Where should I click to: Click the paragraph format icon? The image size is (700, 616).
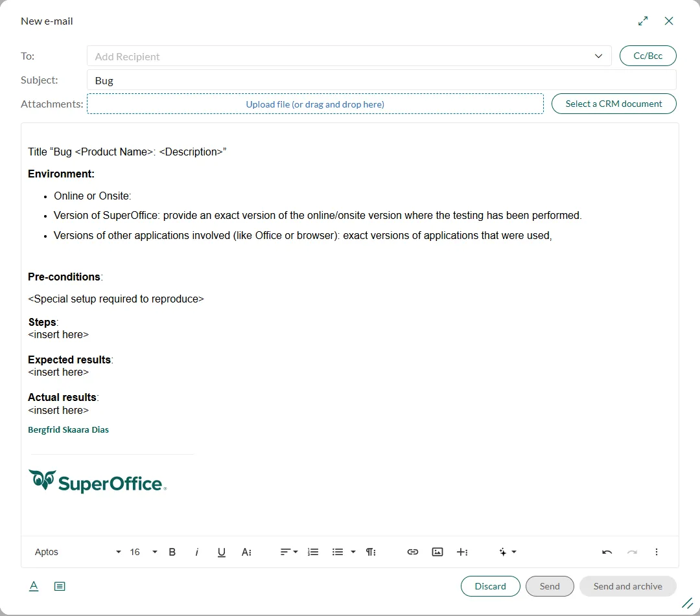[371, 552]
